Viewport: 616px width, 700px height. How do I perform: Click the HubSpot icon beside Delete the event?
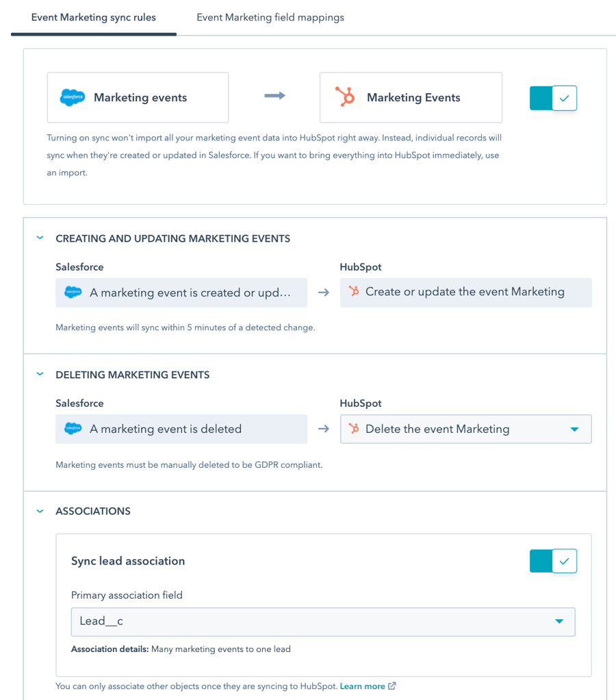point(354,429)
